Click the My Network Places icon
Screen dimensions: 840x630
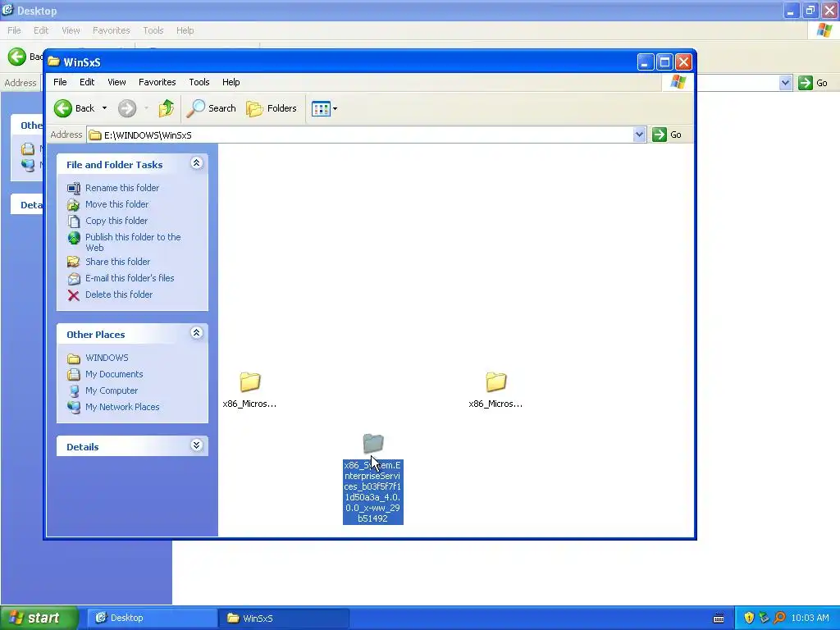(x=73, y=407)
